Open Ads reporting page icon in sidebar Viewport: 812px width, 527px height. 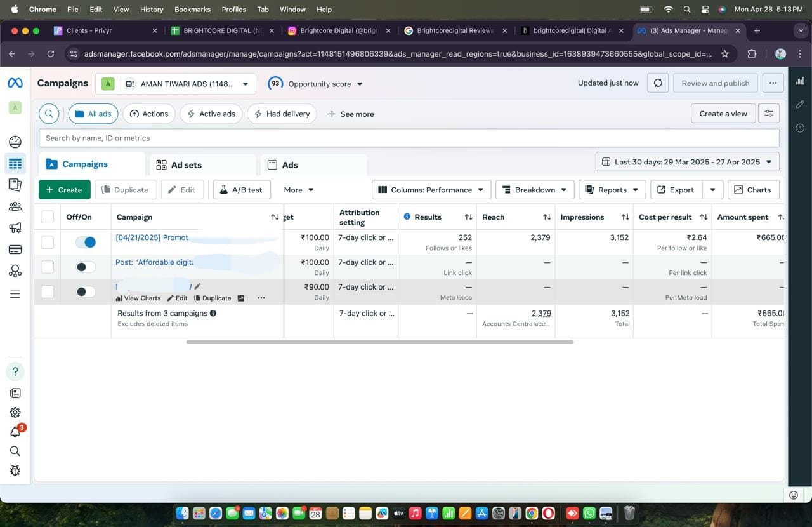click(x=15, y=185)
